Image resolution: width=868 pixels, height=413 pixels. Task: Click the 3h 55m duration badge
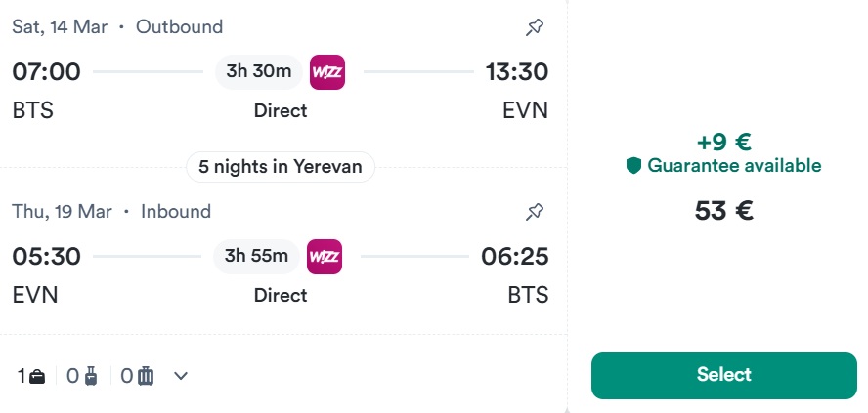point(256,256)
